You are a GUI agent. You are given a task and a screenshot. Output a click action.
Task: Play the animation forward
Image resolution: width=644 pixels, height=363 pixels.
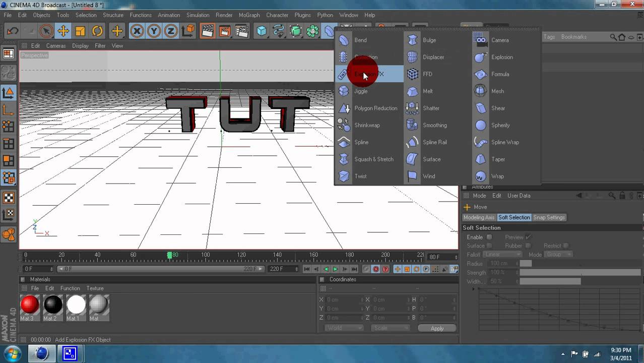335,269
